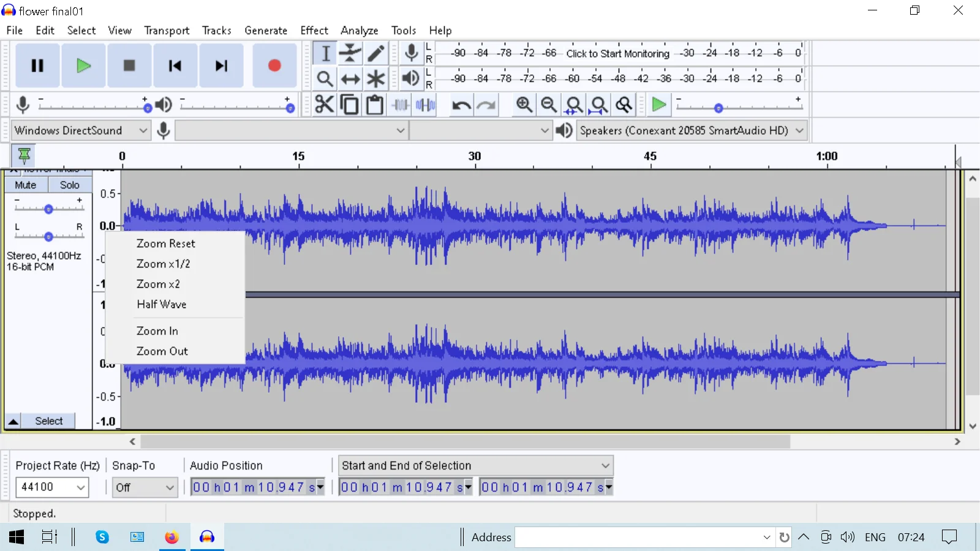
Task: Pick the Draw pencil tool
Action: [x=376, y=53]
